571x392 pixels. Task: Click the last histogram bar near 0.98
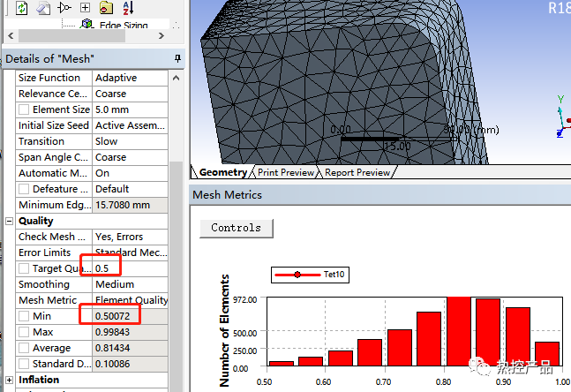(547, 354)
